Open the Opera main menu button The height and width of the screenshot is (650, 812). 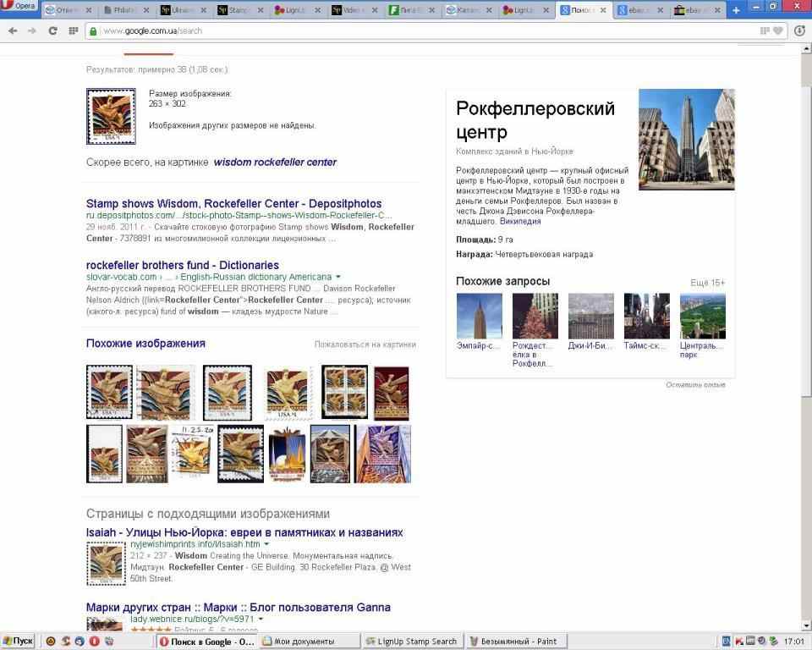pyautogui.click(x=19, y=6)
